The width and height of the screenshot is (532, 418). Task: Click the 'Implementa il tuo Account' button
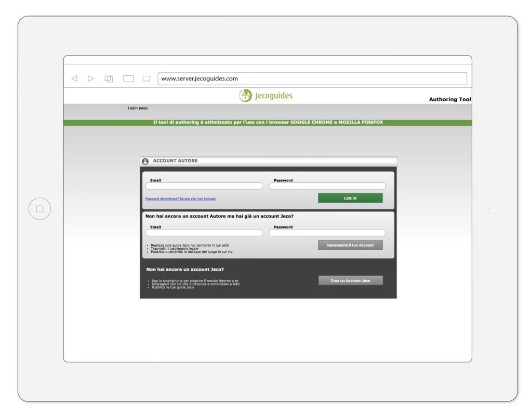coord(350,245)
